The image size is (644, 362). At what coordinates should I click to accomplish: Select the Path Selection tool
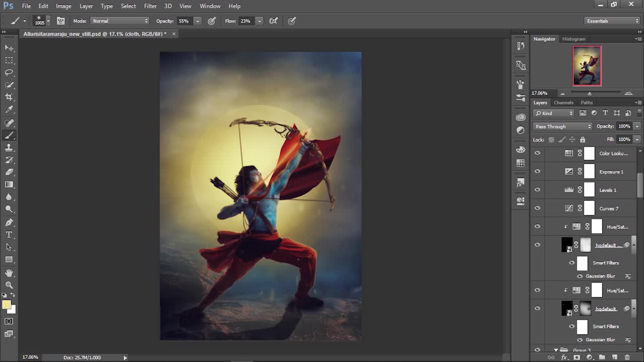tap(9, 247)
